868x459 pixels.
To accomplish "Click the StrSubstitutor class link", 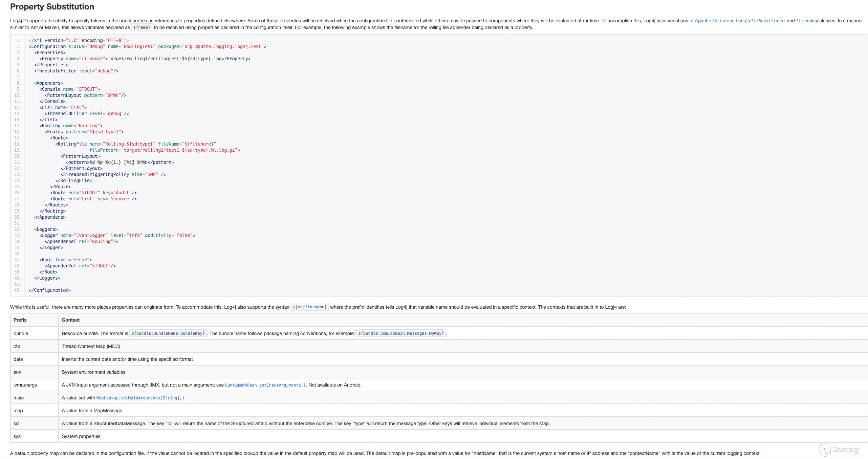I will pyautogui.click(x=768, y=21).
